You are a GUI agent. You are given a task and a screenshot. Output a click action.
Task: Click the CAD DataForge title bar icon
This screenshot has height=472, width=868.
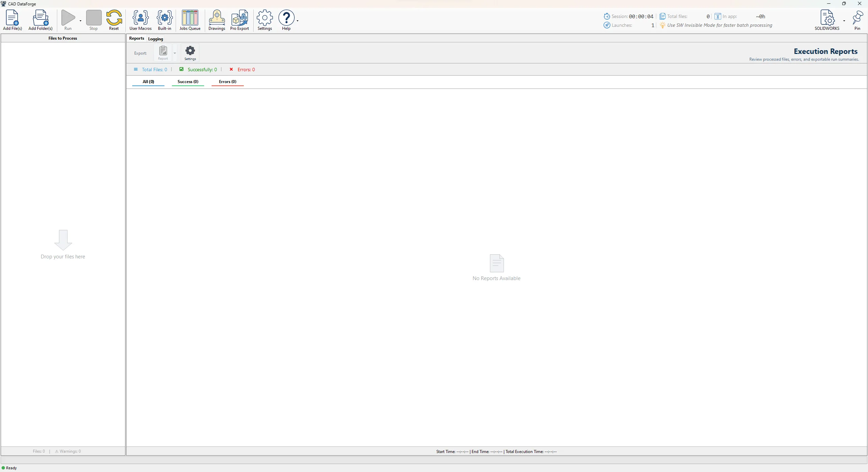[3, 4]
